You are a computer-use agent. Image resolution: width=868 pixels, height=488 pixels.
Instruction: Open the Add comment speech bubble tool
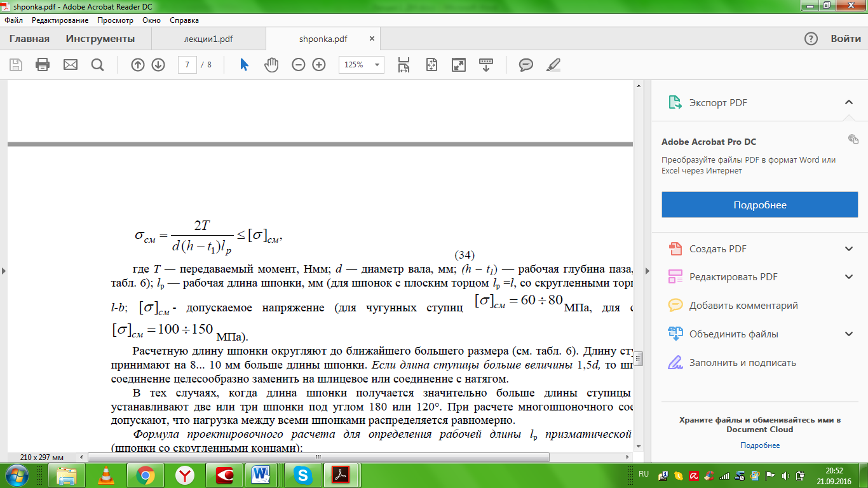pyautogui.click(x=526, y=65)
